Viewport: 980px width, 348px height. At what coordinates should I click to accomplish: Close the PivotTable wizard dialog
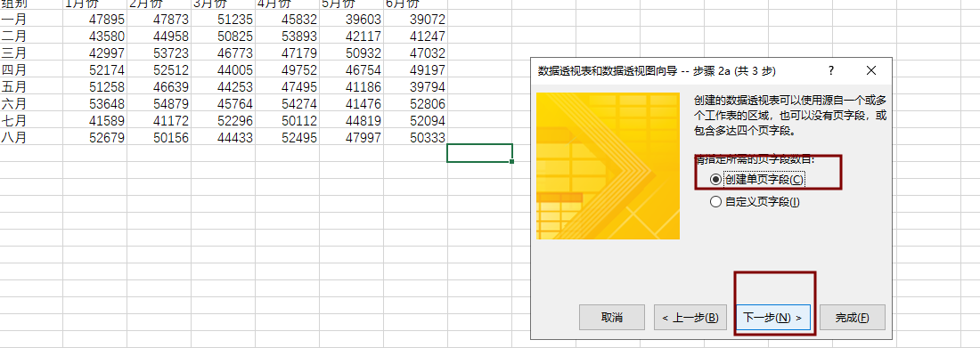pos(871,71)
